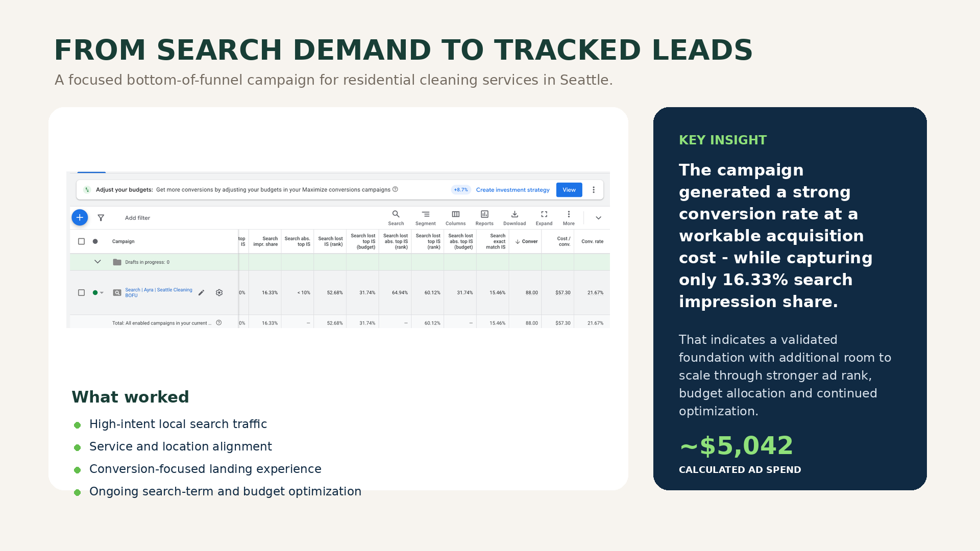Click 64.94% cell in campaign row
The height and width of the screenshot is (551, 980).
click(400, 293)
